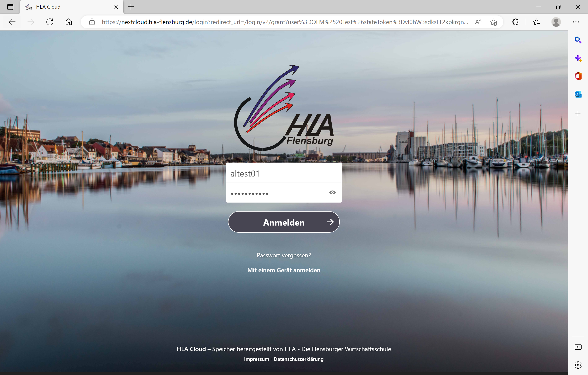Open the Extensions puzzle icon
The width and height of the screenshot is (588, 375).
tap(515, 22)
